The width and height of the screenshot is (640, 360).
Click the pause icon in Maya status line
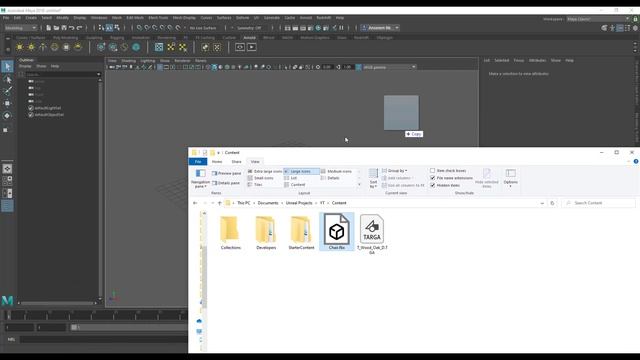341,28
